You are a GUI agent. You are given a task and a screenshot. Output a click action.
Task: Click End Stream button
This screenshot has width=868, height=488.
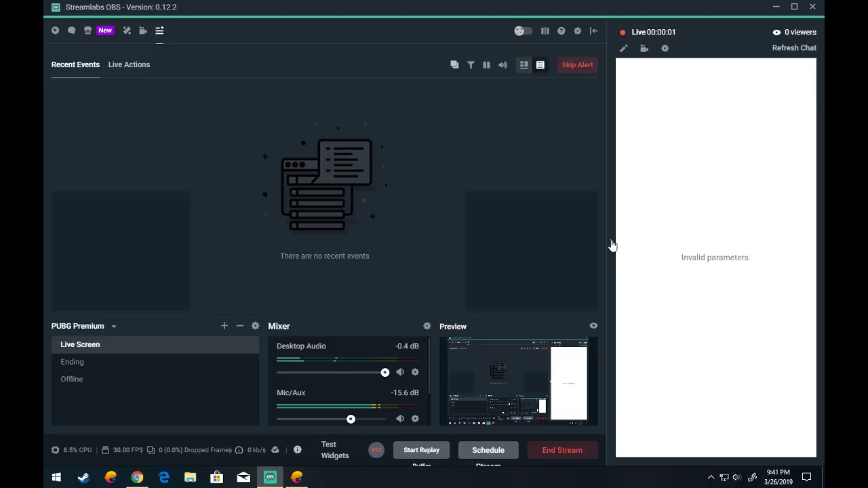[x=562, y=450]
